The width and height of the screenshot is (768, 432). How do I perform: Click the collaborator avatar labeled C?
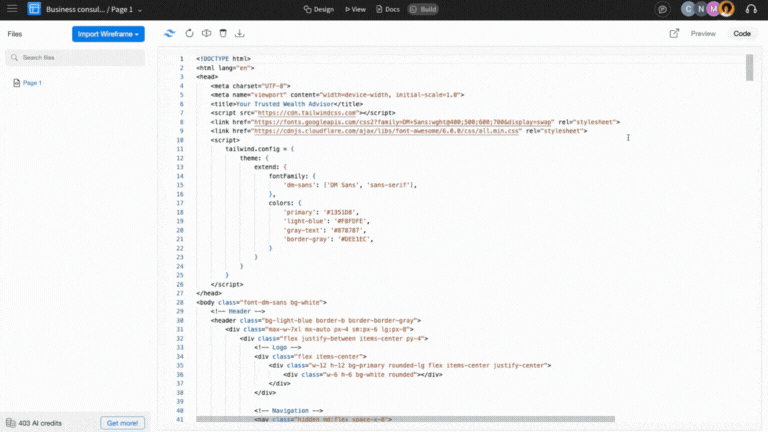pos(688,9)
